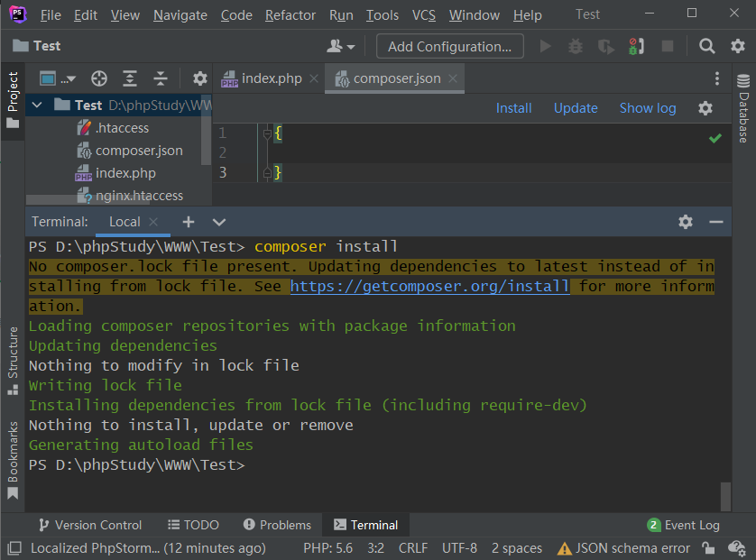The width and height of the screenshot is (756, 560).
Task: Open Project panel options gear
Action: pyautogui.click(x=199, y=78)
